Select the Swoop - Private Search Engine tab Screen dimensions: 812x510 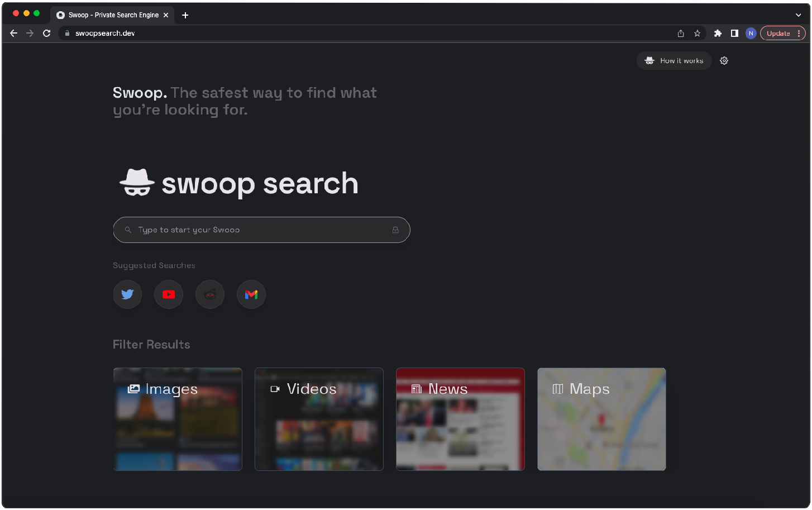(112, 15)
